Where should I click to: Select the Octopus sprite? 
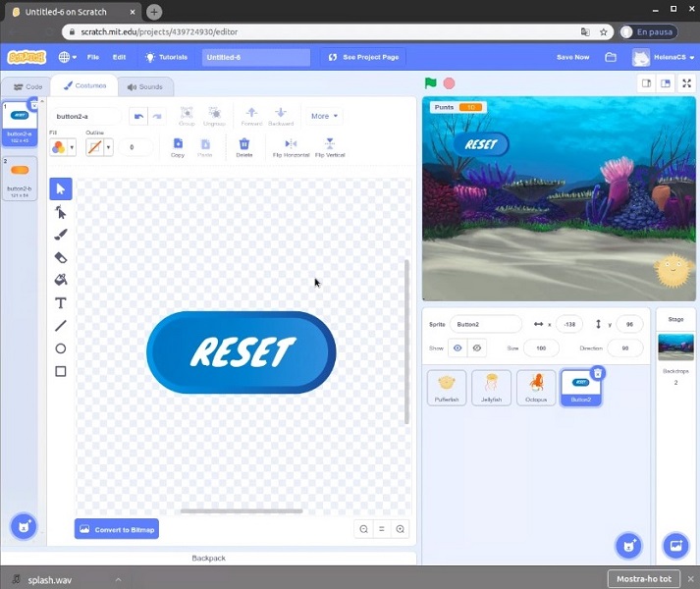pyautogui.click(x=536, y=388)
